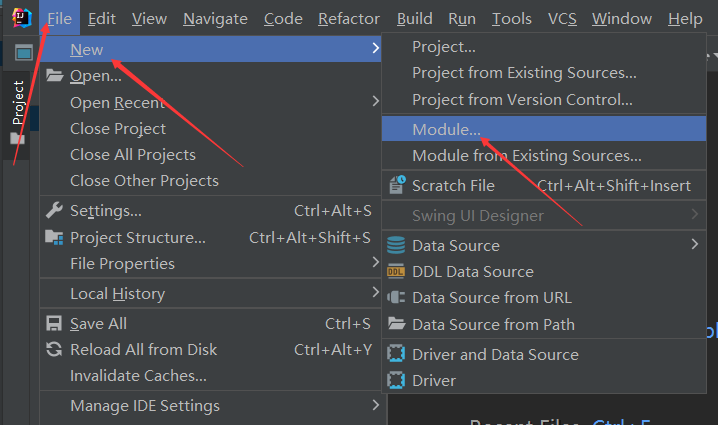Image resolution: width=718 pixels, height=425 pixels.
Task: Select Module... from the New submenu
Action: click(446, 130)
